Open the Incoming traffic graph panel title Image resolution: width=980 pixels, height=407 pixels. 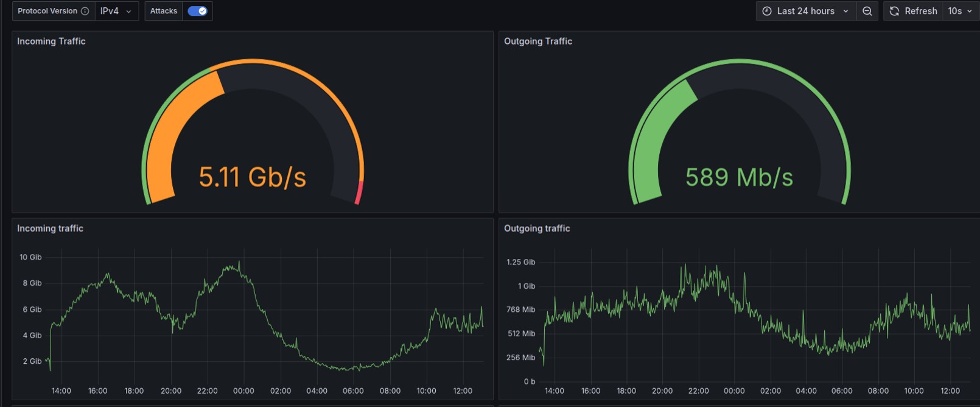(50, 228)
